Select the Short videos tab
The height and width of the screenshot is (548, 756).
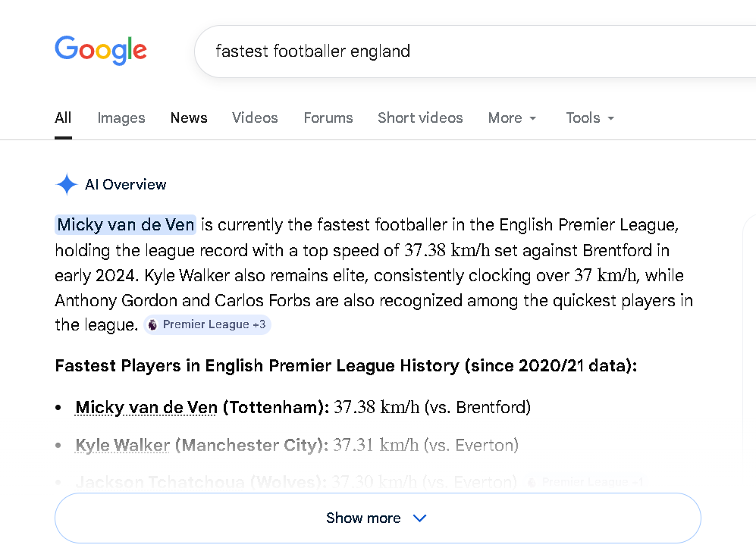click(x=420, y=117)
